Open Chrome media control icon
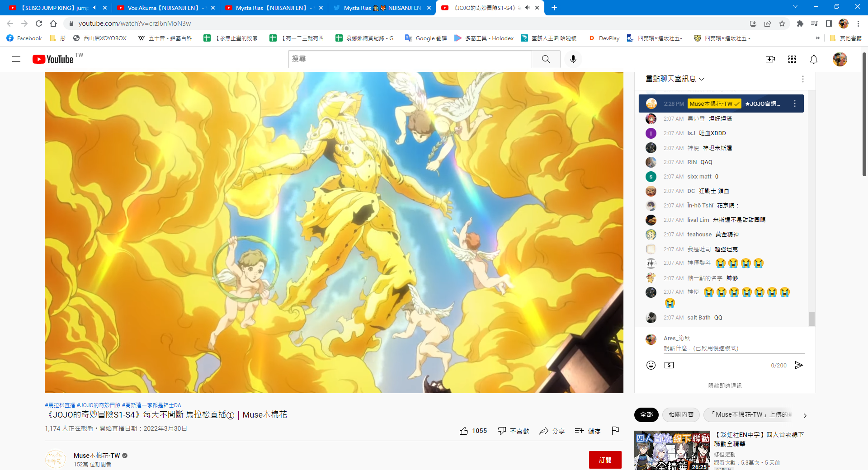 pos(815,23)
